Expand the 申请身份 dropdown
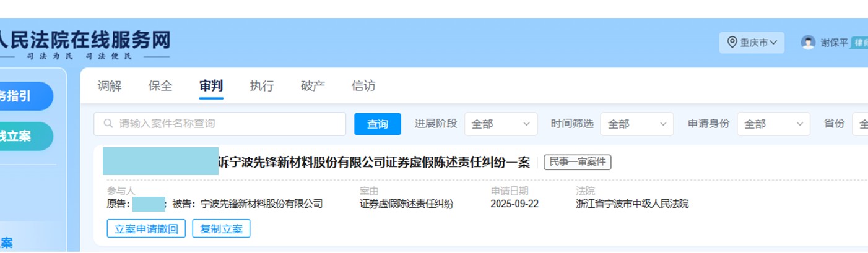This screenshot has width=868, height=253. click(x=773, y=124)
